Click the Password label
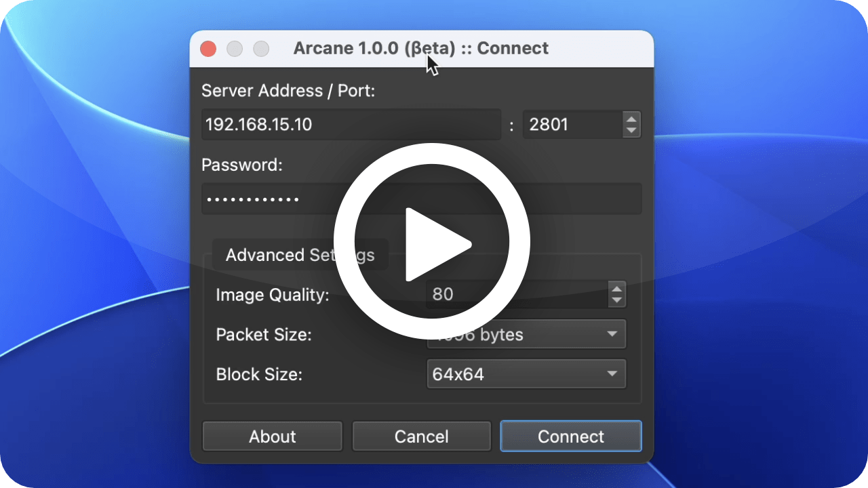This screenshot has width=868, height=488. click(x=242, y=165)
